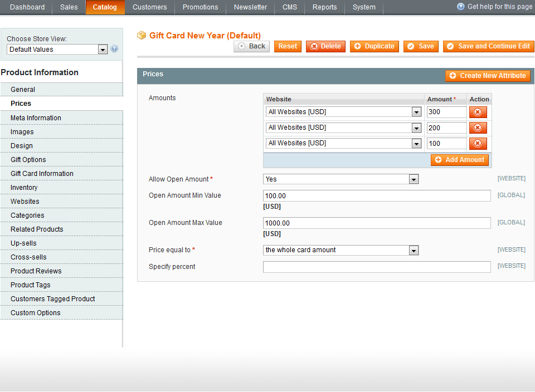Click the Save and Continue Edit checkmark
The height and width of the screenshot is (392, 535).
click(x=450, y=46)
